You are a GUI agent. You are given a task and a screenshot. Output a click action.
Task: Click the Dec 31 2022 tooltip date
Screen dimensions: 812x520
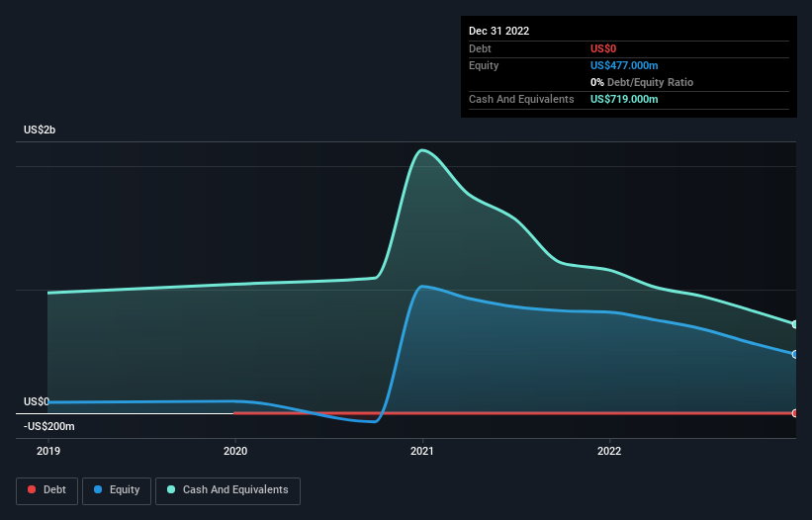498,31
